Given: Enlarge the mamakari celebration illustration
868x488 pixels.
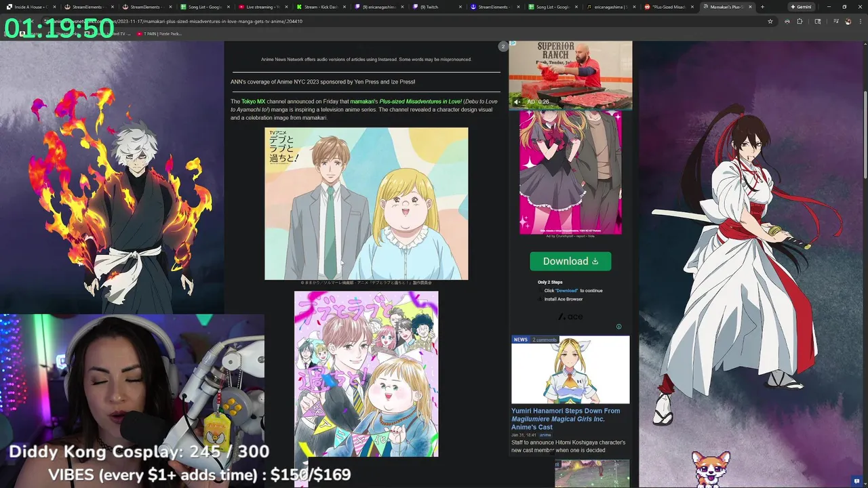Looking at the screenshot, I should coord(366,374).
